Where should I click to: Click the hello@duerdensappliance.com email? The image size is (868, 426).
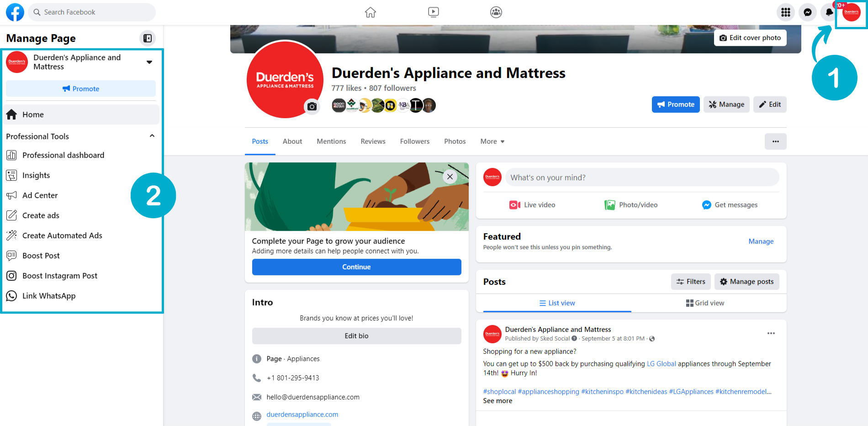pyautogui.click(x=313, y=397)
